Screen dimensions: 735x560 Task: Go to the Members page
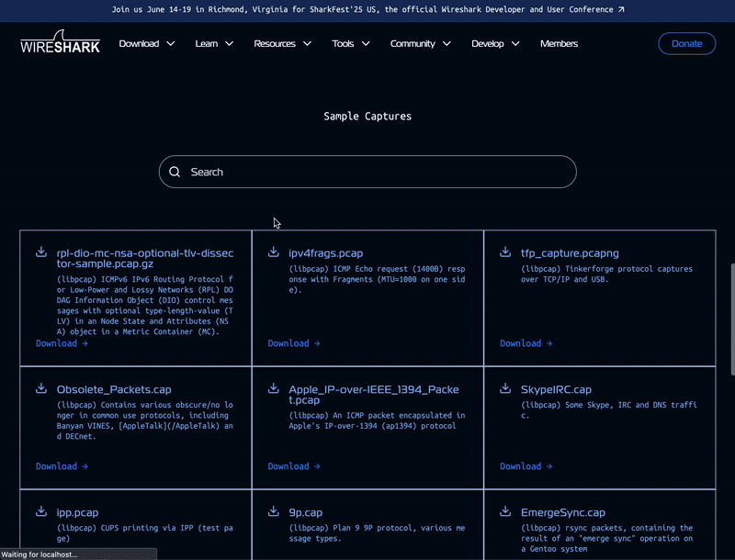click(559, 43)
